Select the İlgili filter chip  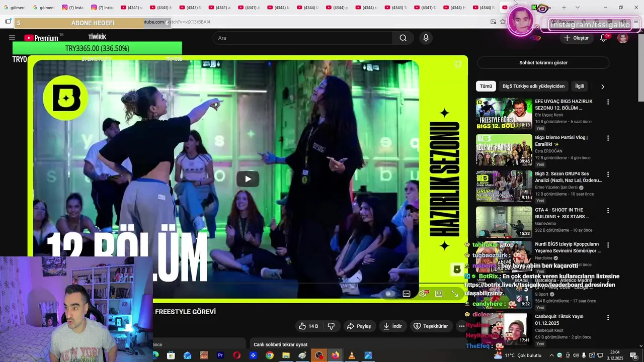tap(580, 86)
